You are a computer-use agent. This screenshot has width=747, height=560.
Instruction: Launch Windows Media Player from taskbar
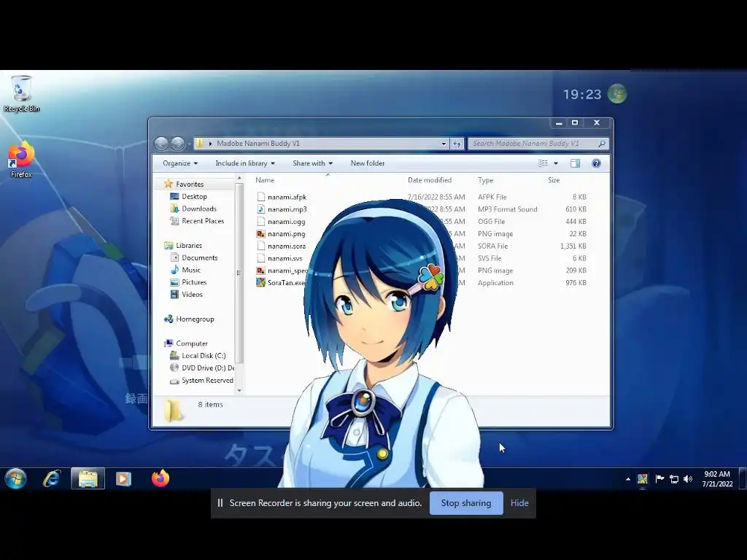[x=123, y=478]
